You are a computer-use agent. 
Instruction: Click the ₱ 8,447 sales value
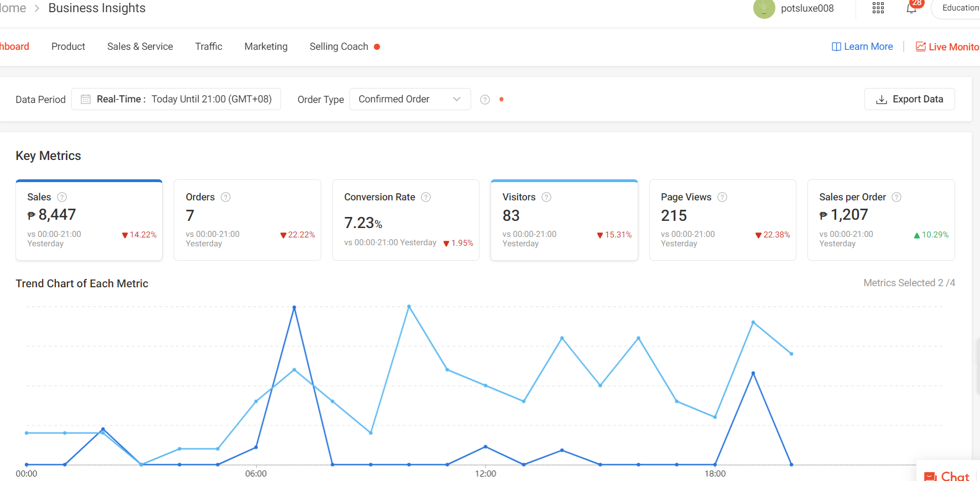pos(51,215)
